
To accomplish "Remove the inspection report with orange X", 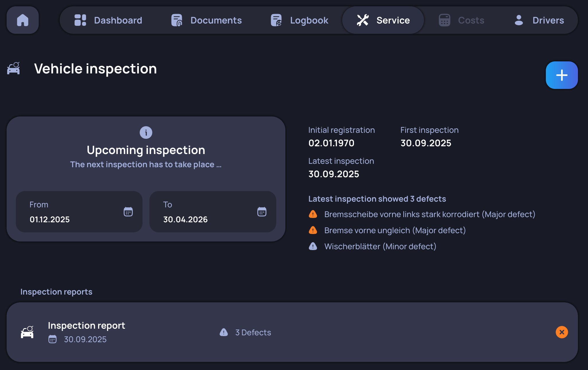I will pos(562,332).
